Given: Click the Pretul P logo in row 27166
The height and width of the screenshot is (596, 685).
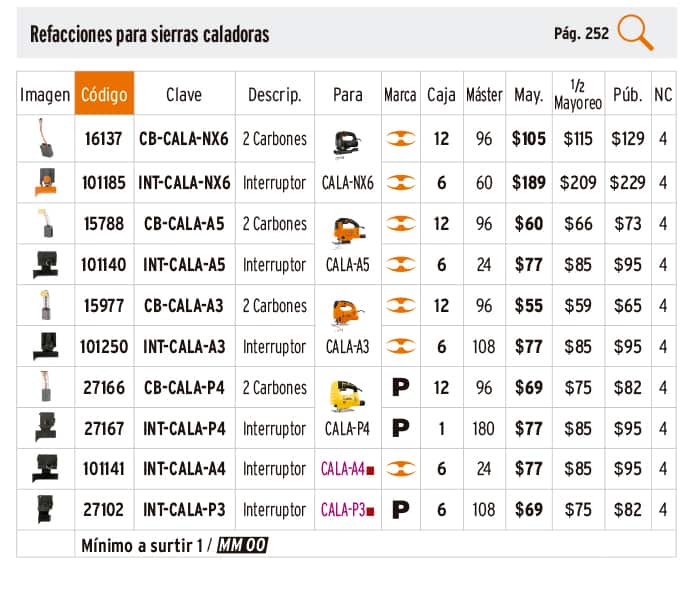Looking at the screenshot, I should pyautogui.click(x=400, y=387).
